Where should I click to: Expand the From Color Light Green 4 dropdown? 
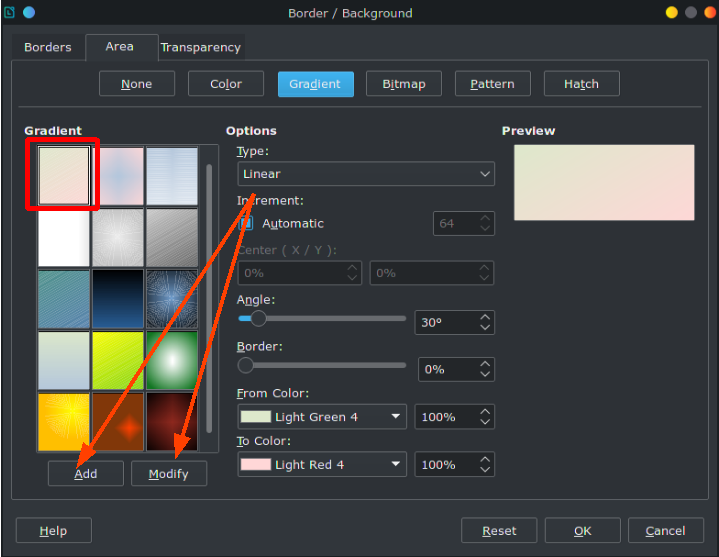(322, 417)
